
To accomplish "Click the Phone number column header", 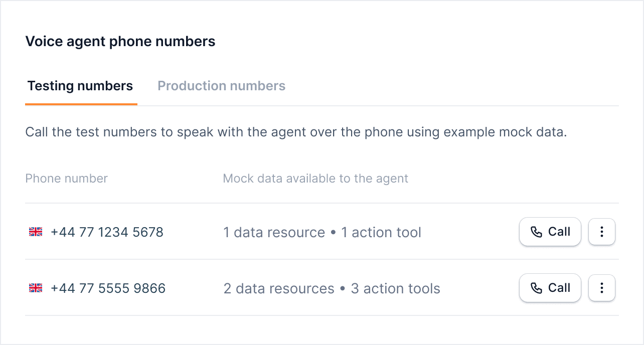I will (66, 178).
